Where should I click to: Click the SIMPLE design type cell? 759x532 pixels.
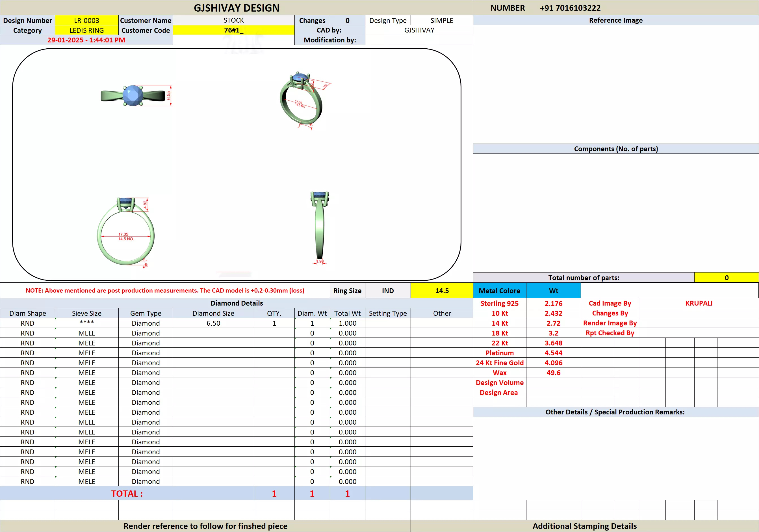pos(442,21)
